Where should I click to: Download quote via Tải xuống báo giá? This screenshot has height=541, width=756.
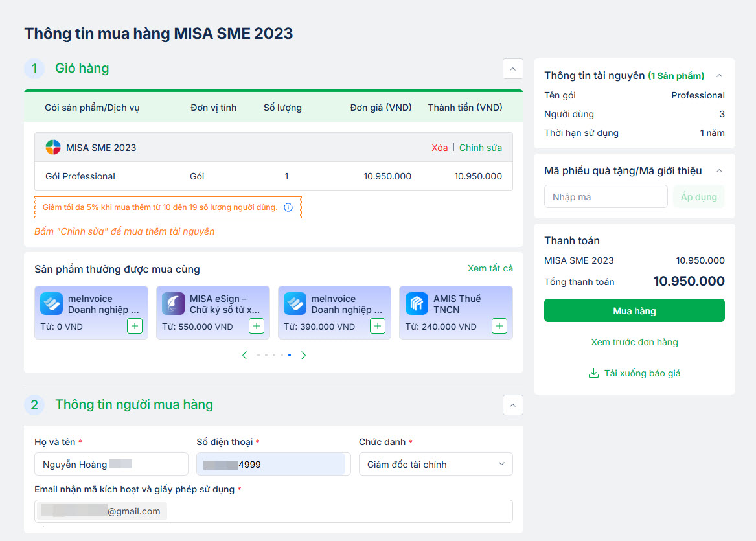coord(634,373)
